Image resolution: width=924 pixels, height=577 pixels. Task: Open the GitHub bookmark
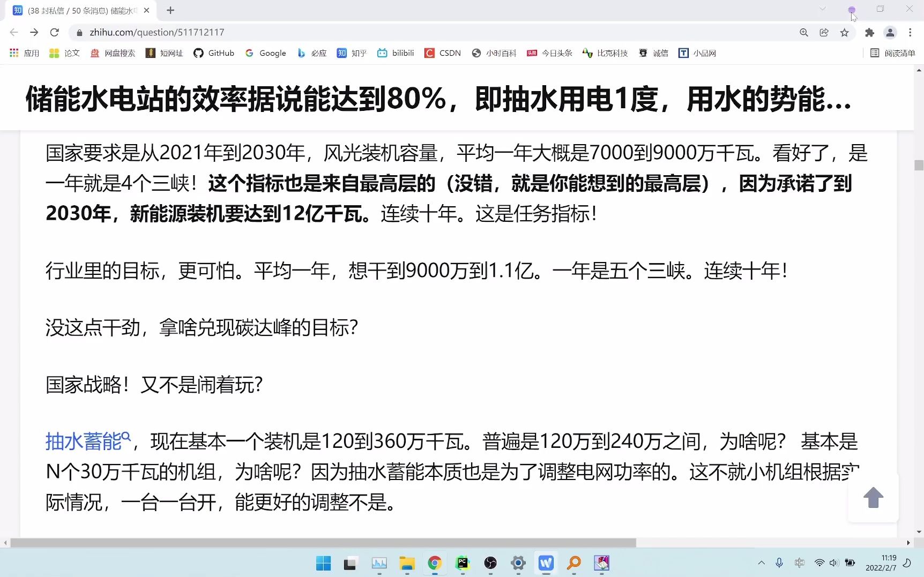[214, 53]
